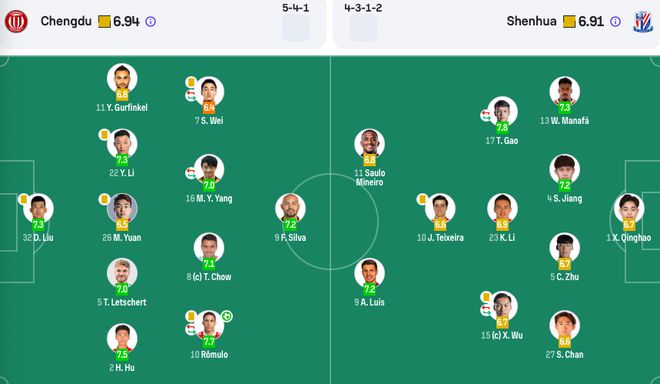Click Y. Gurfinkel's player photo
Viewport: 660px width, 384px height.
tap(122, 78)
